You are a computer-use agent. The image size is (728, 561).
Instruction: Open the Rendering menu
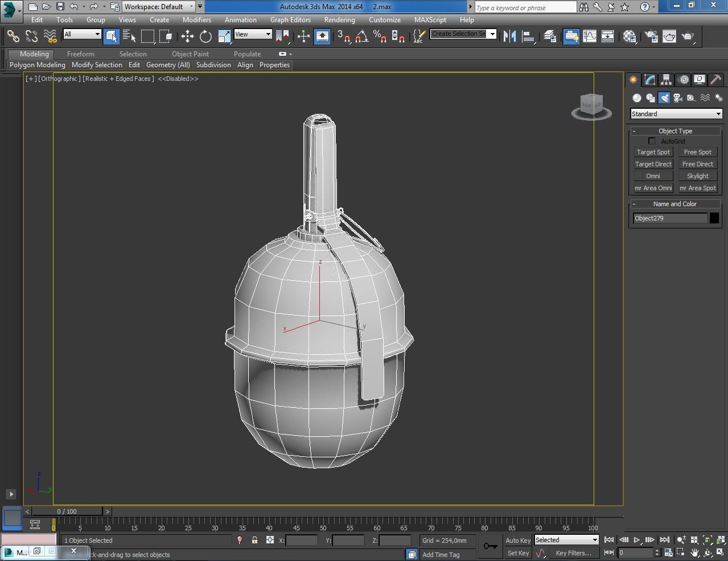[339, 19]
